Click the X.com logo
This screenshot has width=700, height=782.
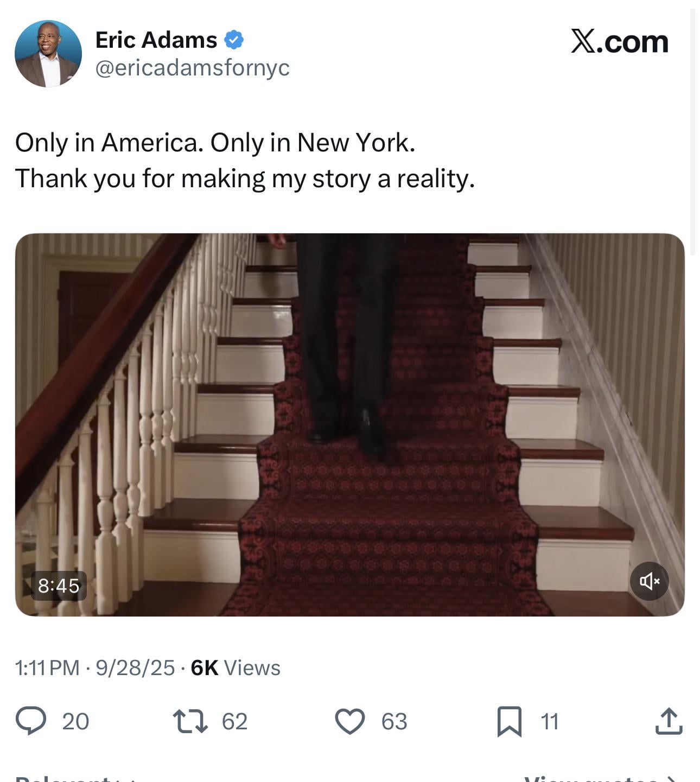[x=619, y=42]
